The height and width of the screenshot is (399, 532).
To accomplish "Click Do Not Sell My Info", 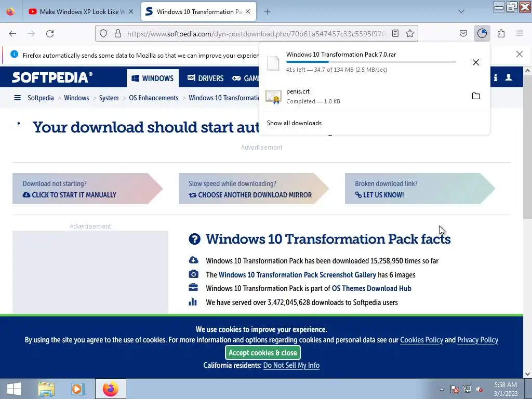I will coord(291,365).
